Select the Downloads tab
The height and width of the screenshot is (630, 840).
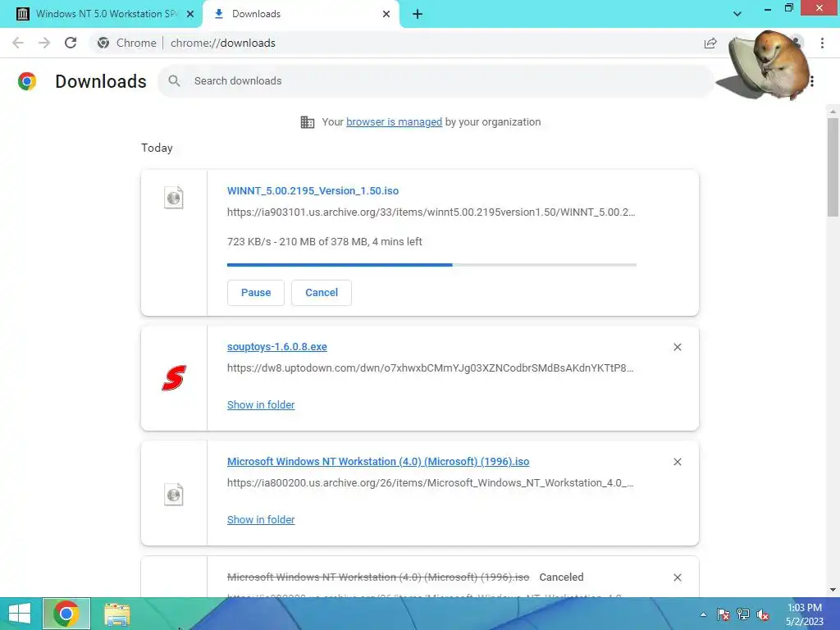tap(300, 14)
